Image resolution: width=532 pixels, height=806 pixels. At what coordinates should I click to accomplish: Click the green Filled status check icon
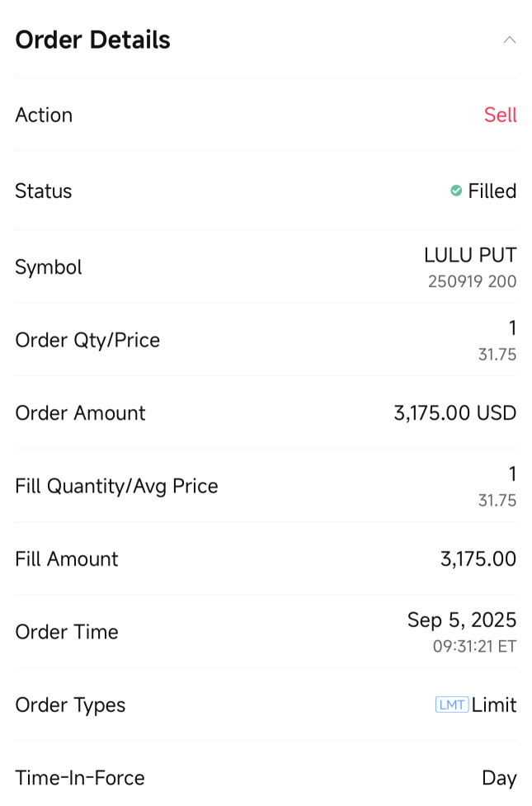pos(455,191)
